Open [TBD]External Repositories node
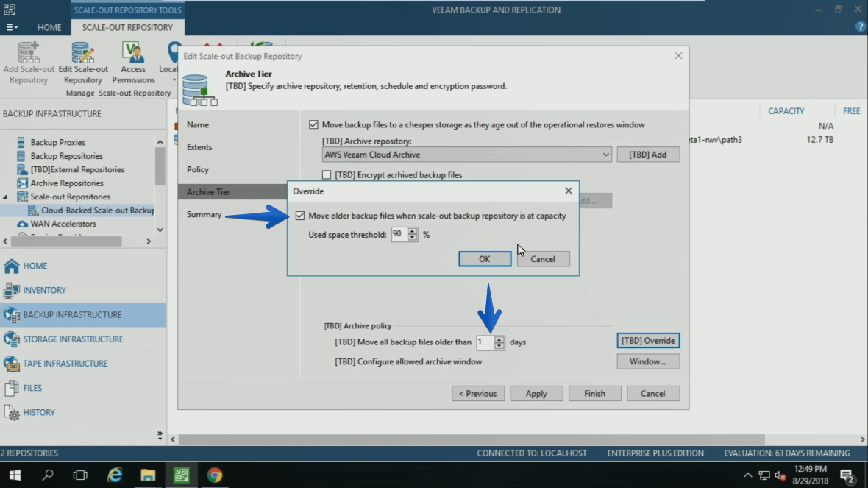Screen dimensions: 868x488 pyautogui.click(x=77, y=169)
